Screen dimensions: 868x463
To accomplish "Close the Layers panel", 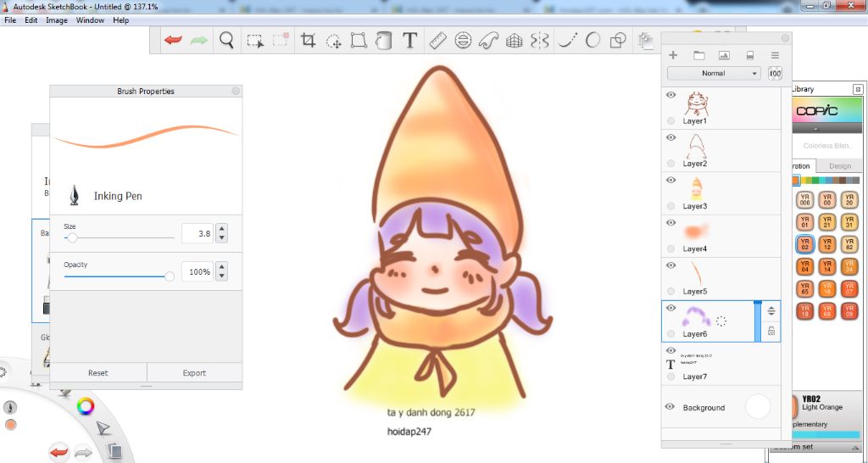I will pyautogui.click(x=785, y=37).
